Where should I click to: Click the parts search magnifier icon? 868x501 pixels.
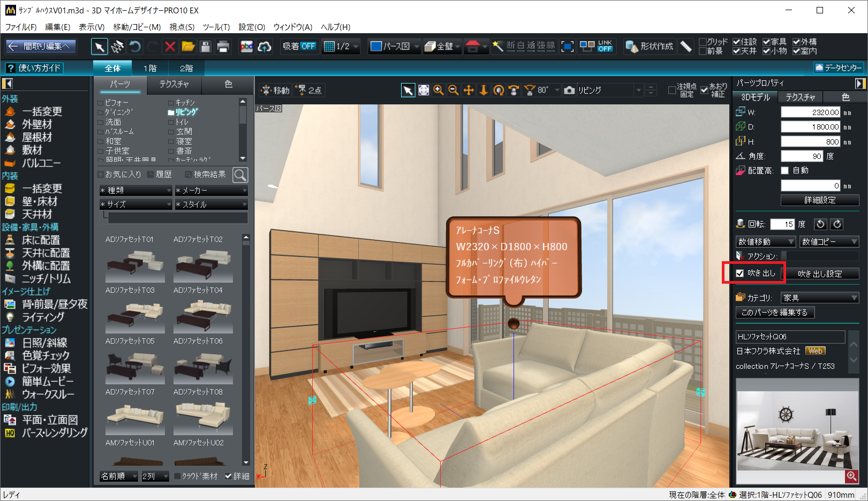point(240,174)
